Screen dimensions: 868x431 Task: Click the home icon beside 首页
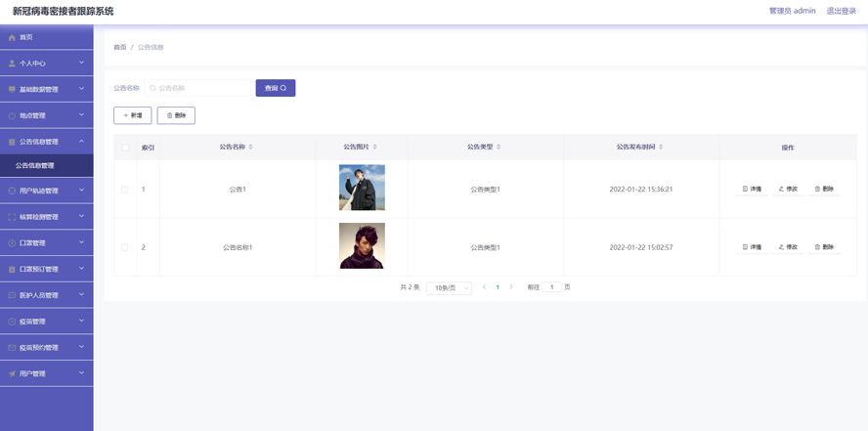[x=12, y=37]
